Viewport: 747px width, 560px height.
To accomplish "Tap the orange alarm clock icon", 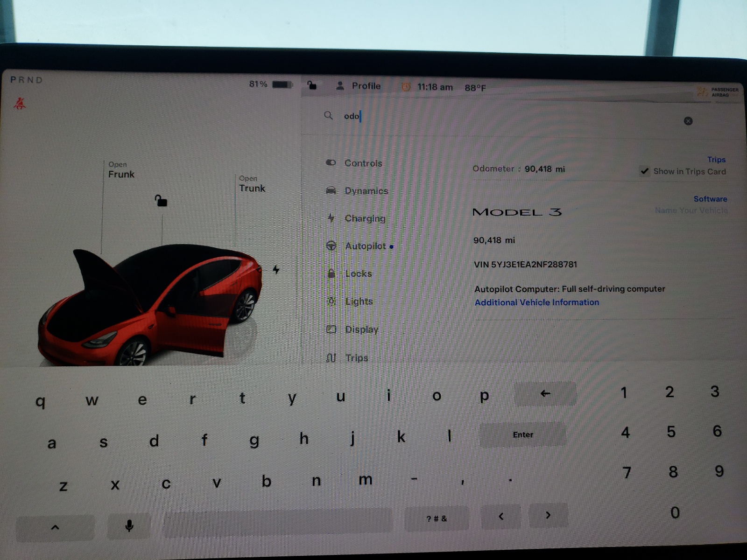I will click(x=406, y=87).
